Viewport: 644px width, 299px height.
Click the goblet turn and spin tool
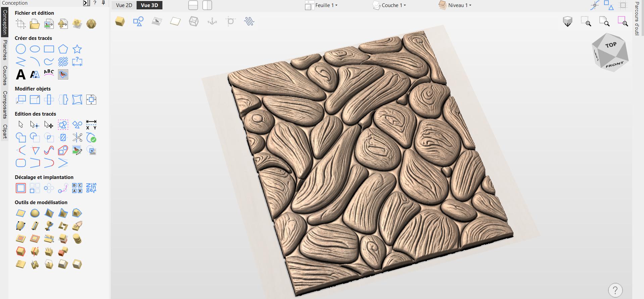(49, 226)
